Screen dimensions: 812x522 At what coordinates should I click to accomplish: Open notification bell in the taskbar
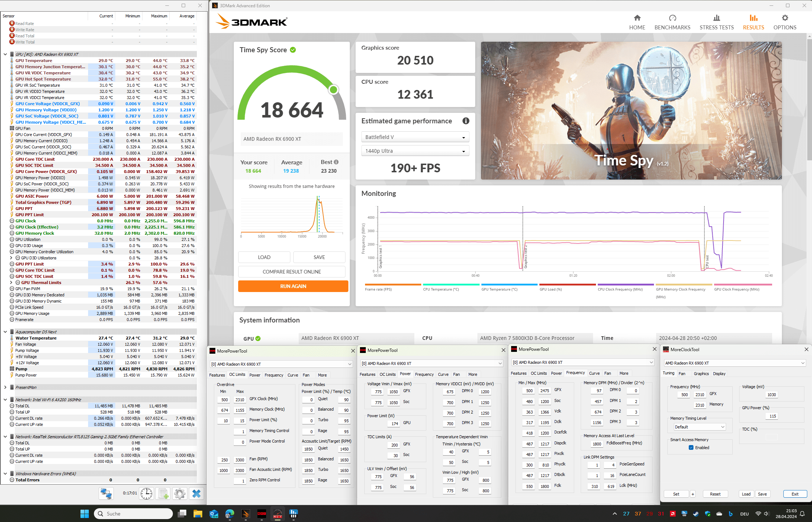(803, 514)
